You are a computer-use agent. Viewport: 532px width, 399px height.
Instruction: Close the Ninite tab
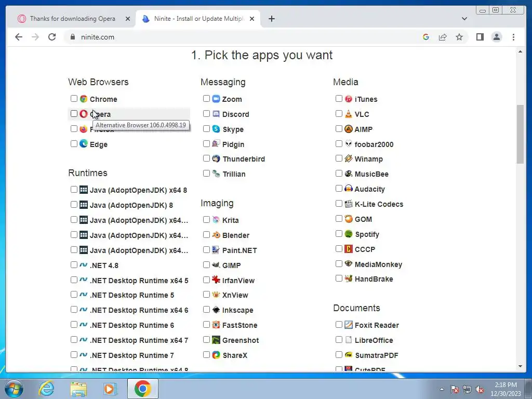(252, 19)
